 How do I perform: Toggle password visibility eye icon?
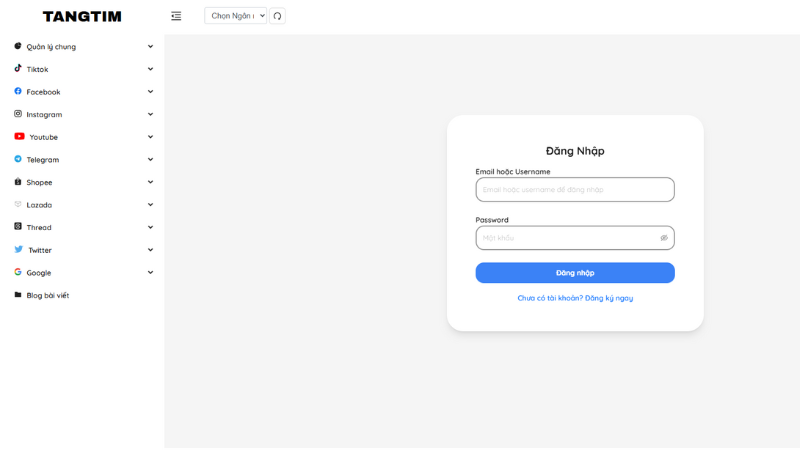click(663, 238)
